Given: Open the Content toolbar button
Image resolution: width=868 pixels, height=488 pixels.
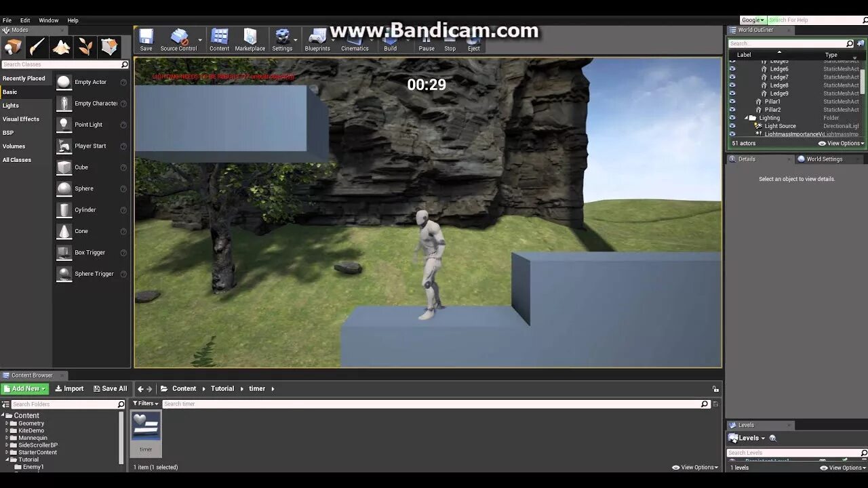Looking at the screenshot, I should tap(219, 40).
